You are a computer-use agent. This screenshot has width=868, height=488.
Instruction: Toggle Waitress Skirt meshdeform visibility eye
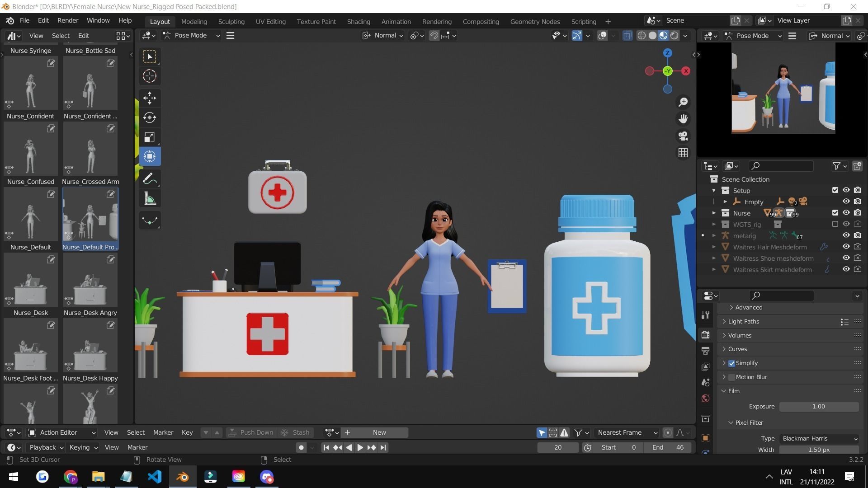click(x=846, y=269)
